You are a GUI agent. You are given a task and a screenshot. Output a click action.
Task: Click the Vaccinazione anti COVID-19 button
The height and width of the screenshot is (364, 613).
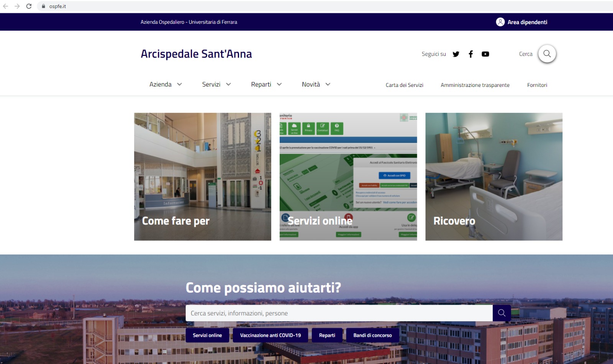coord(270,335)
